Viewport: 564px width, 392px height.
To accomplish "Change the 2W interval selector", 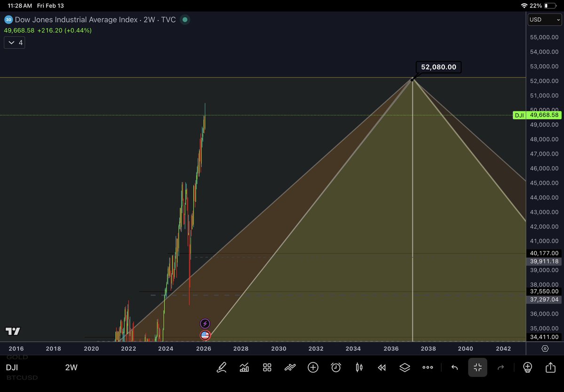I will point(71,367).
